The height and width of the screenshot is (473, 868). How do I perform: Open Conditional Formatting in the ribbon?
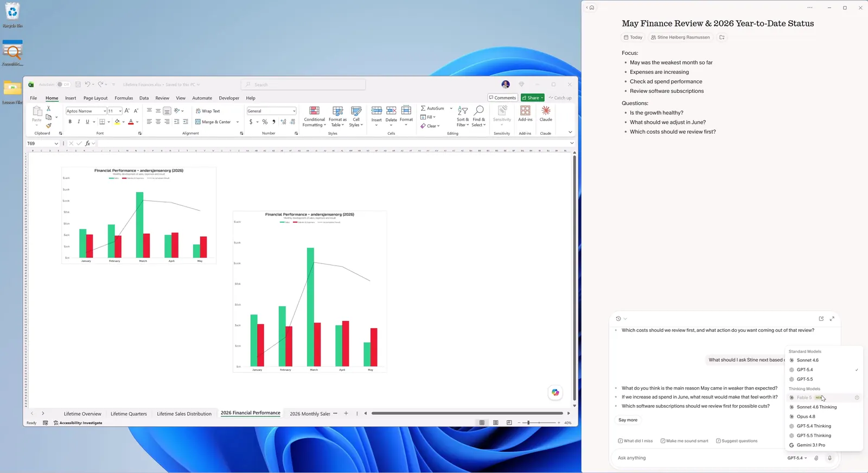pos(314,117)
